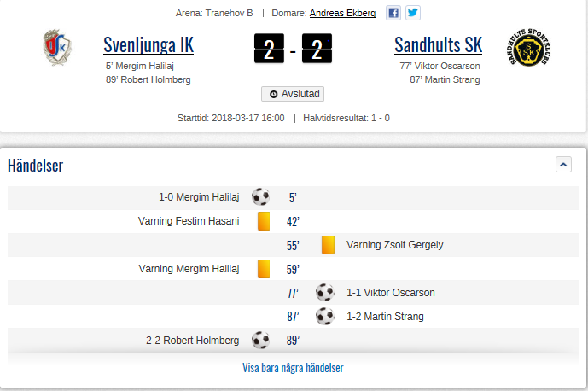
Task: Click the Svenljunga IK club crest
Action: click(57, 48)
